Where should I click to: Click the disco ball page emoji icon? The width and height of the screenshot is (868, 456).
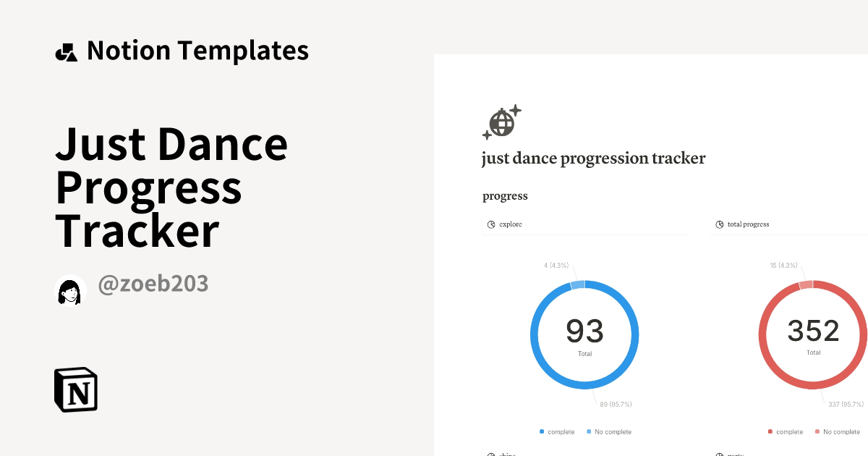pyautogui.click(x=501, y=122)
